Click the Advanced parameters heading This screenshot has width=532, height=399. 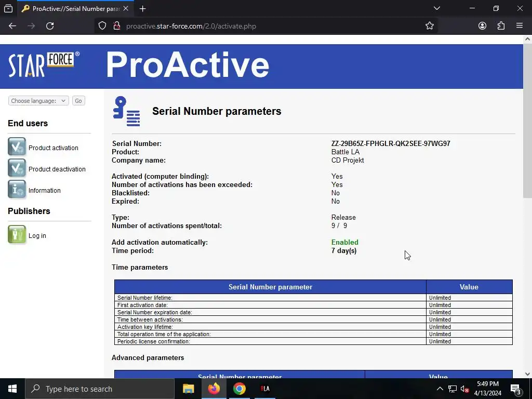(148, 357)
